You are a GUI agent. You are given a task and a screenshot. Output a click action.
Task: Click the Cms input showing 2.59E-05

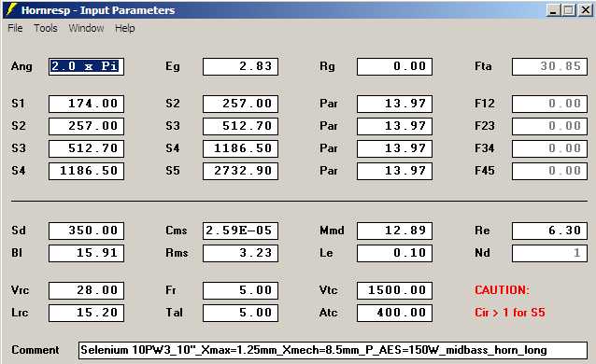pyautogui.click(x=240, y=231)
